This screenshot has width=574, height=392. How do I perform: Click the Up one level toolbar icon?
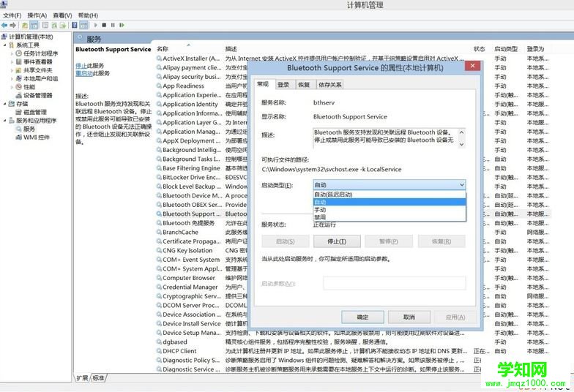click(x=25, y=25)
